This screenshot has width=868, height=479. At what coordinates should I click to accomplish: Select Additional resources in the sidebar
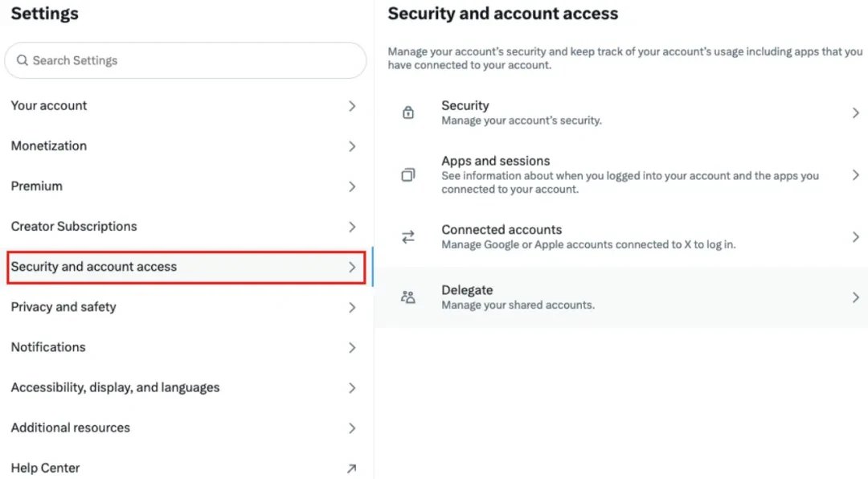[71, 428]
